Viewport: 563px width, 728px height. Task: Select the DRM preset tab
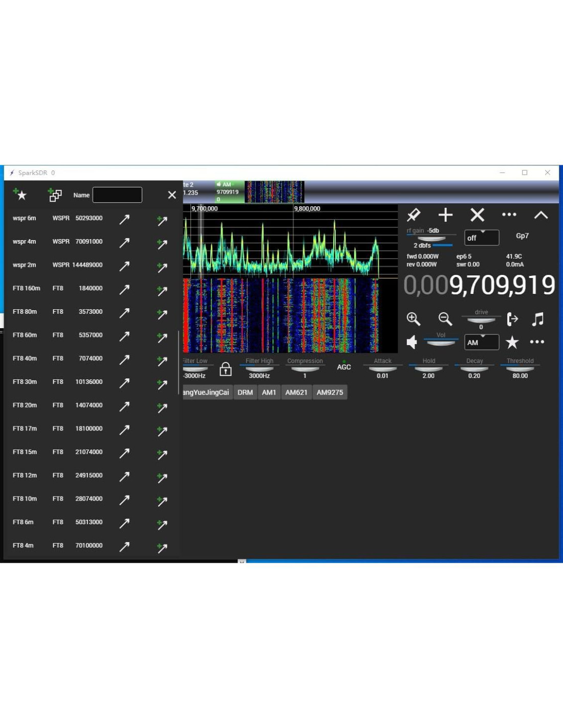pyautogui.click(x=245, y=392)
